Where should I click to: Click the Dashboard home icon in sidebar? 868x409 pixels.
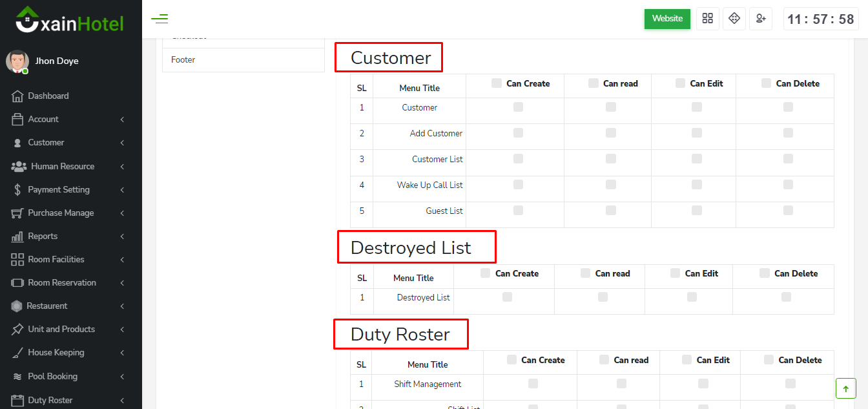pyautogui.click(x=17, y=96)
